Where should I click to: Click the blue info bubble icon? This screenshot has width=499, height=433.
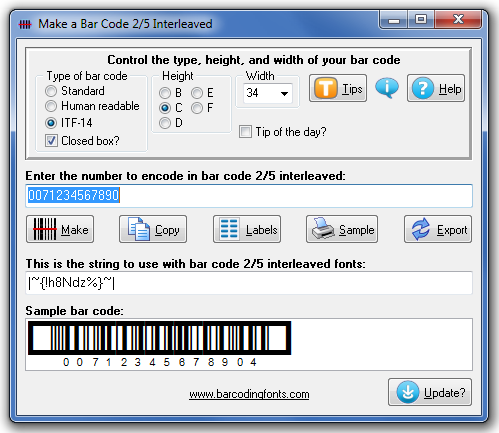tap(387, 88)
